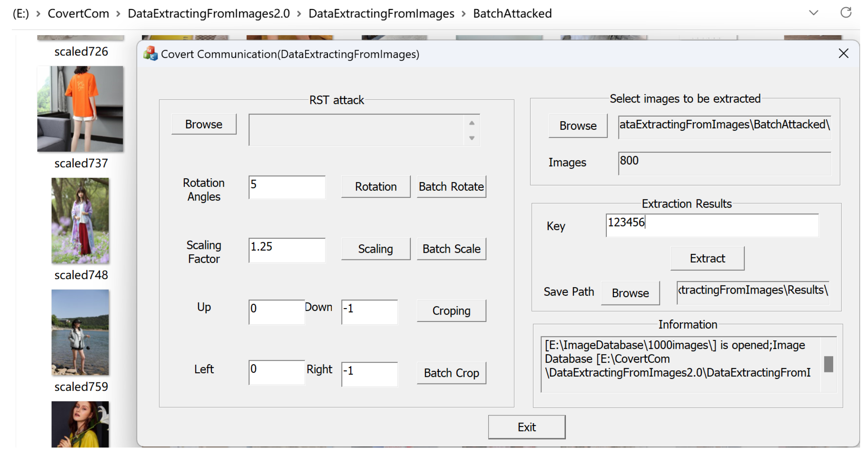
Task: Click the Batch Scale button
Action: pos(451,249)
